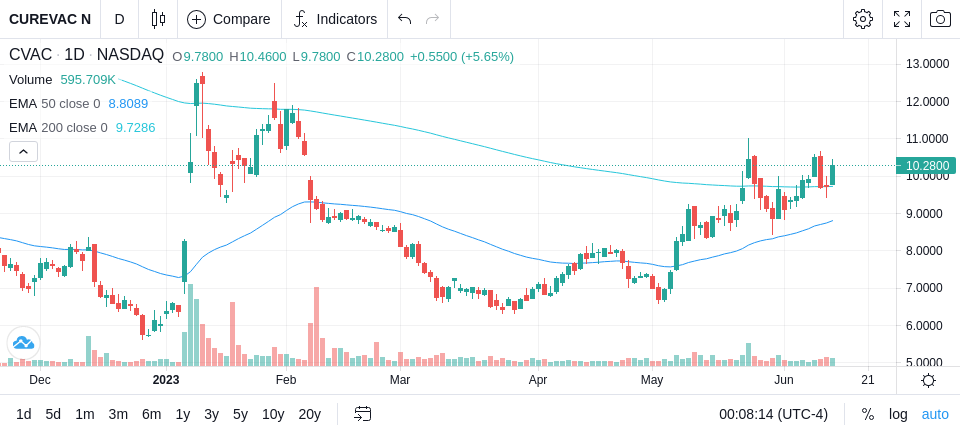960x433 pixels.
Task: Click the EMA 50 value 8.8089
Action: coord(129,104)
